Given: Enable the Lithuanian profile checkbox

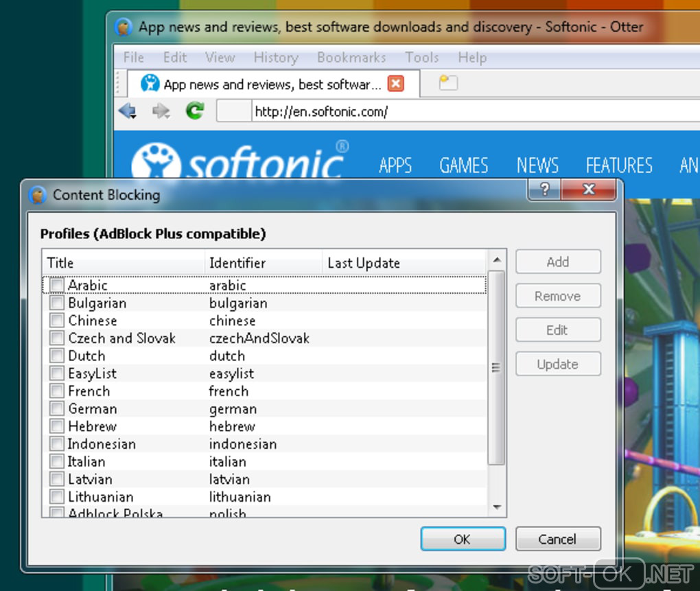Looking at the screenshot, I should pos(57,496).
